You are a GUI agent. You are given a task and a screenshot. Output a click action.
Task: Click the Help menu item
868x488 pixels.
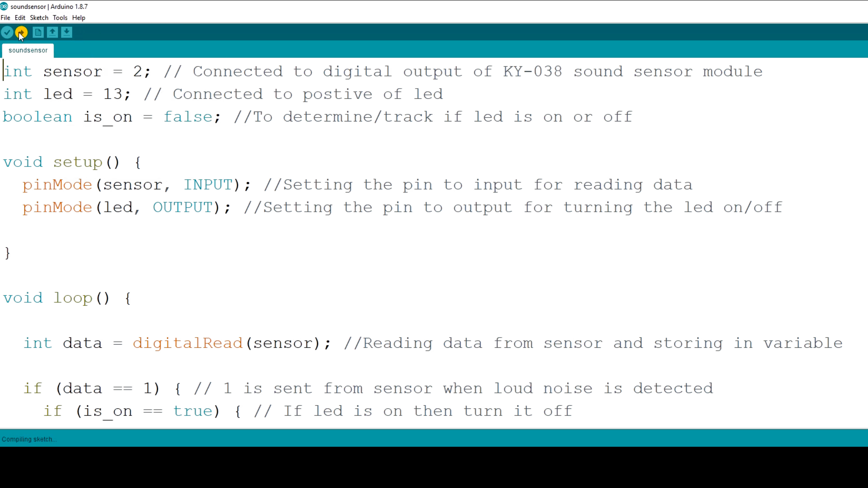(79, 17)
